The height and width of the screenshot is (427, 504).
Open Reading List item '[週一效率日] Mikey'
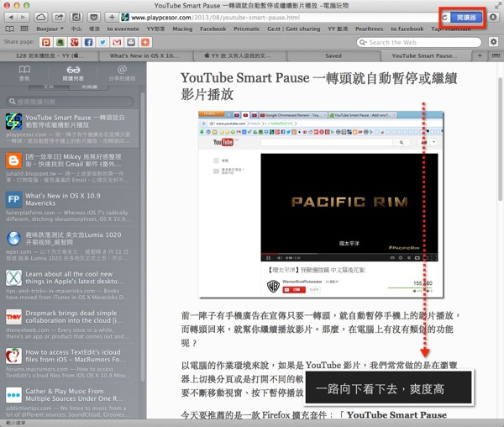click(x=69, y=168)
